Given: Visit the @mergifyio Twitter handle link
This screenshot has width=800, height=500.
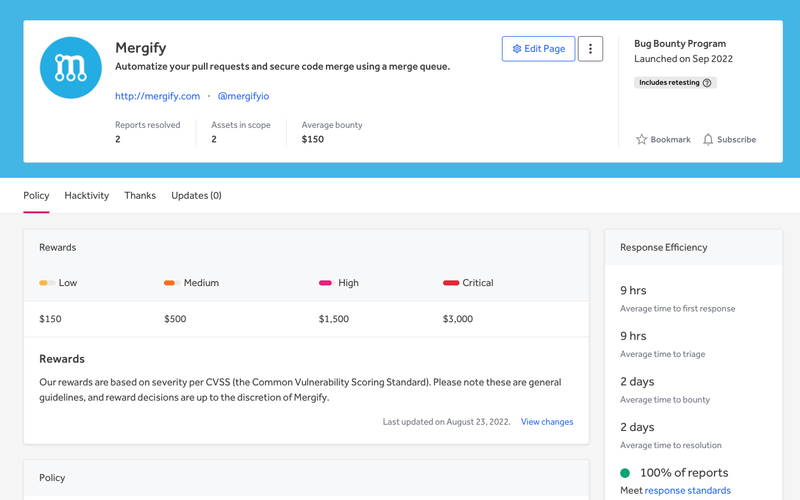Looking at the screenshot, I should point(243,96).
